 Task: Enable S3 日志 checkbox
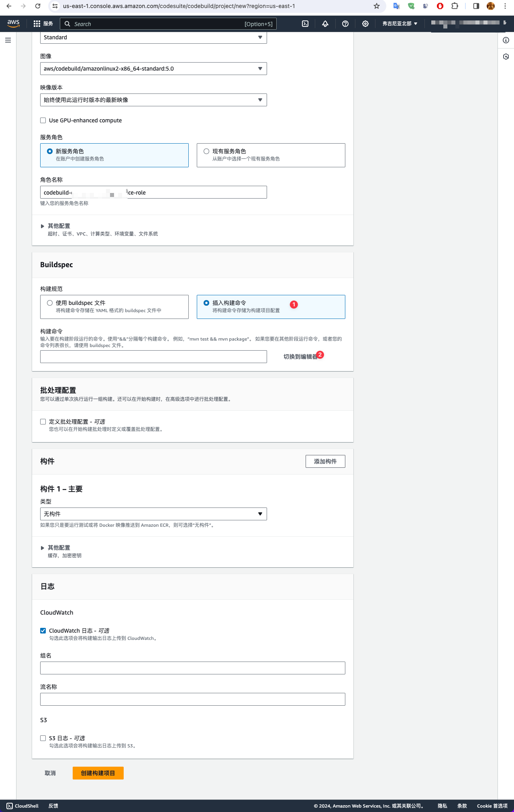tap(43, 738)
